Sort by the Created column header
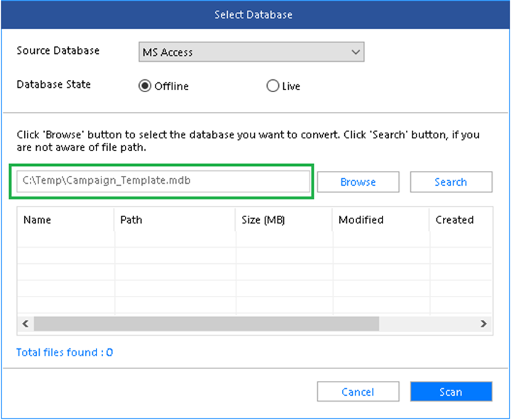The width and height of the screenshot is (511, 420). pyautogui.click(x=461, y=220)
